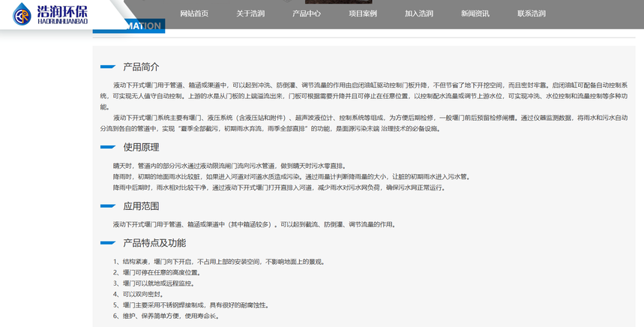
Task: Click feature 6 维护、保养简单方便
Action: pos(166,316)
